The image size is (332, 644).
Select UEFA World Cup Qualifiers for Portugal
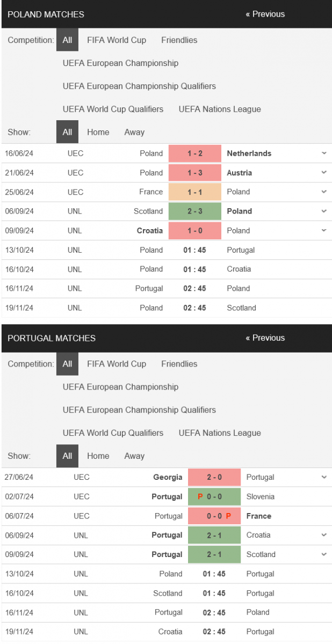pos(113,433)
